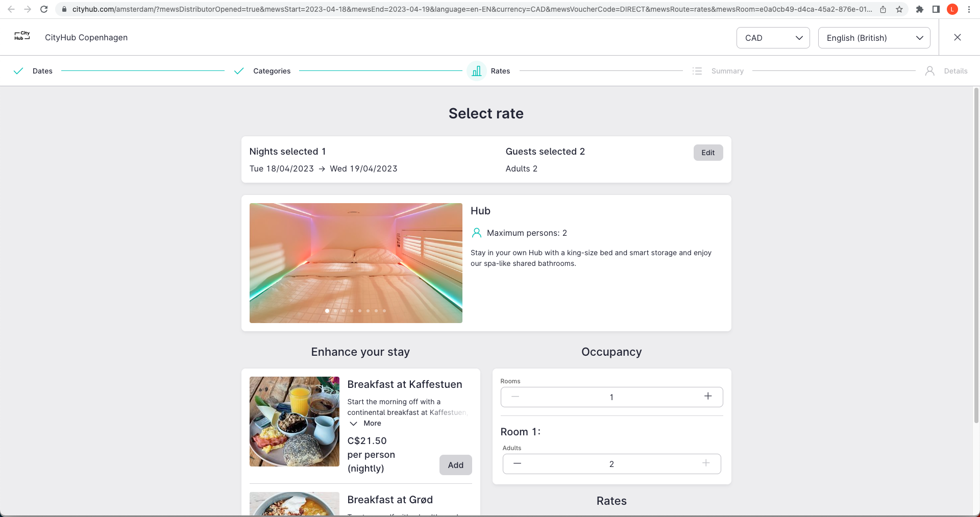Add Breakfast at Kaffestuen to stay
The height and width of the screenshot is (517, 980).
click(455, 465)
